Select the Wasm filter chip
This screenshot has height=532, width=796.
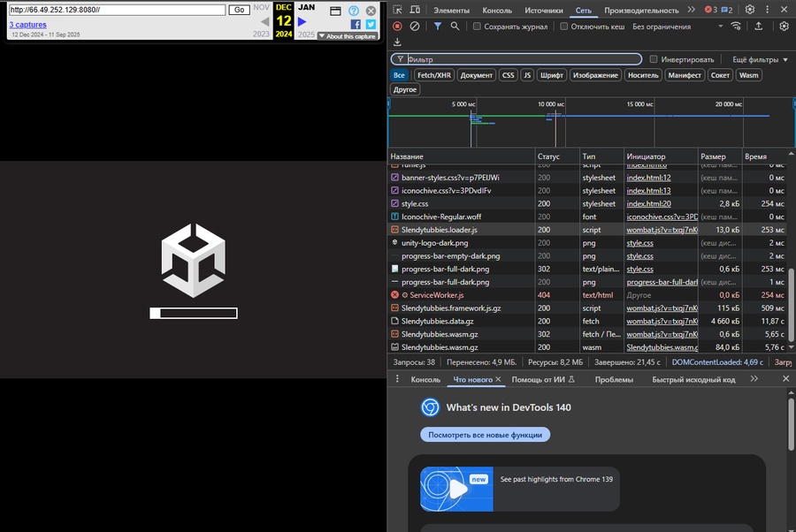749,75
